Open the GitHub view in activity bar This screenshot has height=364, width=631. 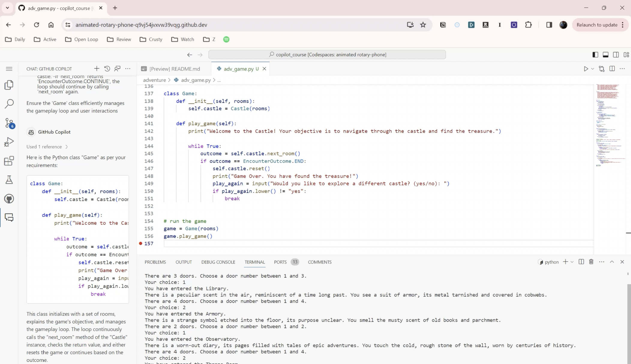click(9, 199)
